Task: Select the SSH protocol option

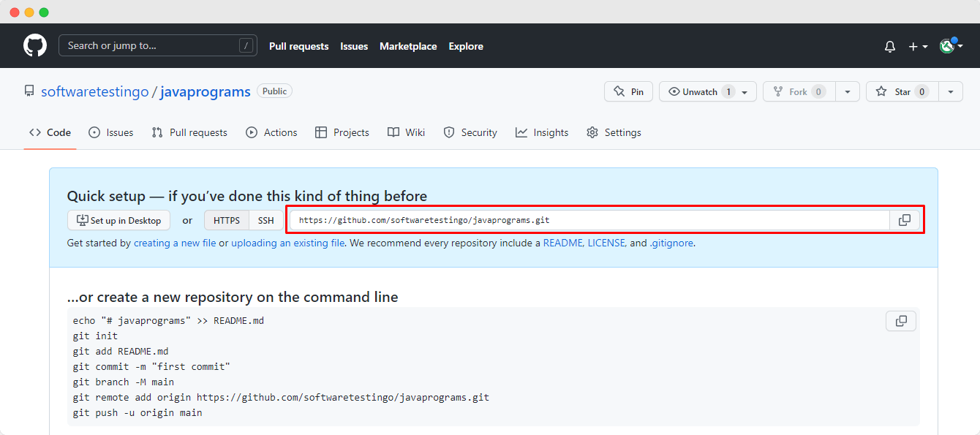Action: (x=266, y=220)
